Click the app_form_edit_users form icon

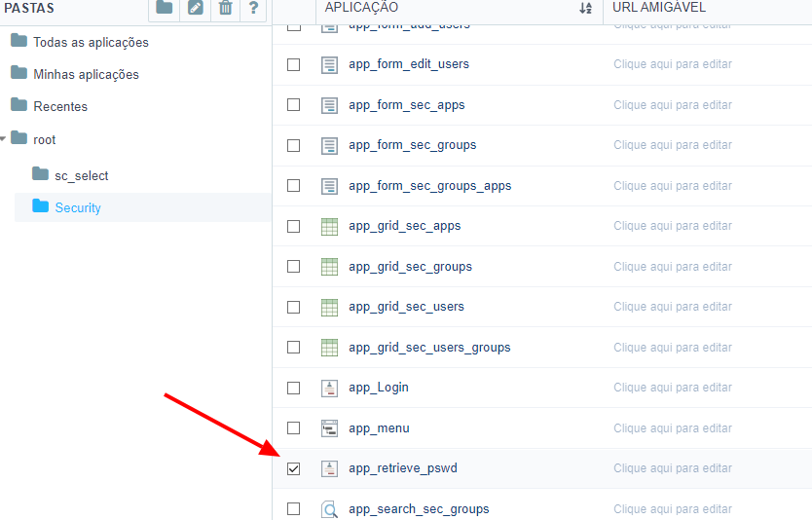coord(329,64)
